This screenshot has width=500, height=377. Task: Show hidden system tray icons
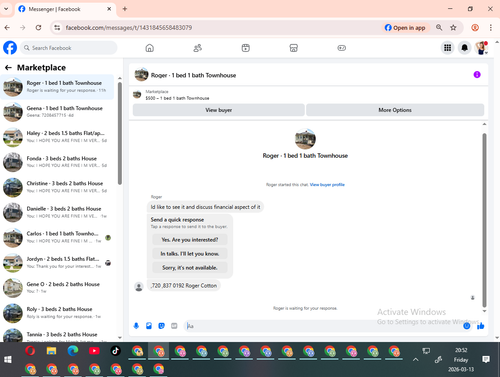(415, 359)
